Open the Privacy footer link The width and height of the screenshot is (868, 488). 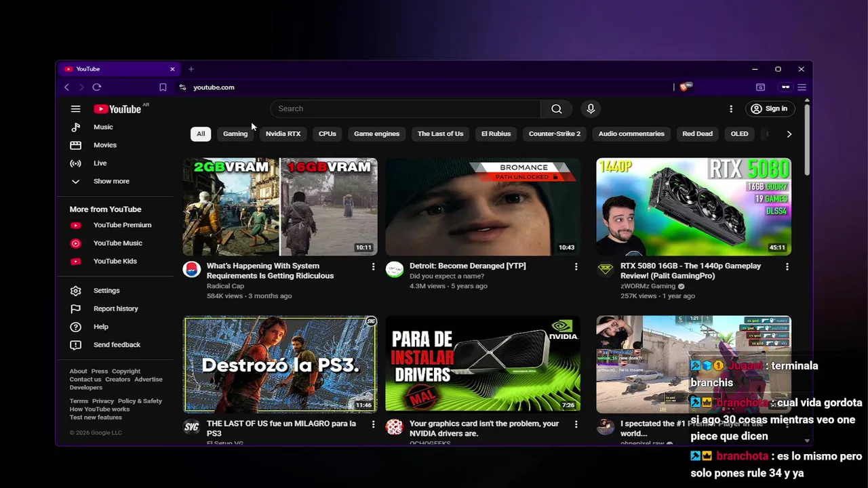coord(102,401)
